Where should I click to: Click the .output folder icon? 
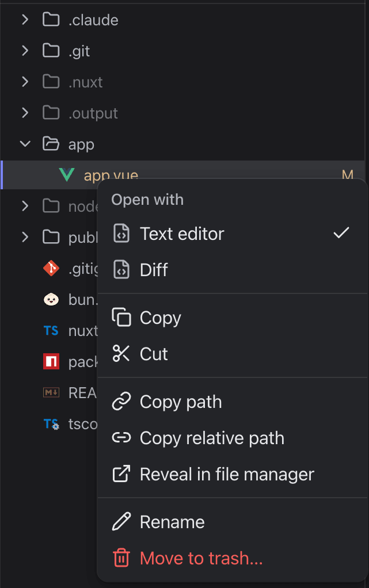point(51,113)
